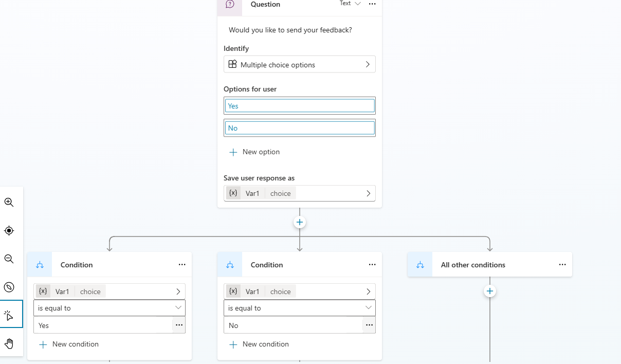Open the Text type dropdown in the Question header
621x364 pixels.
tap(350, 4)
